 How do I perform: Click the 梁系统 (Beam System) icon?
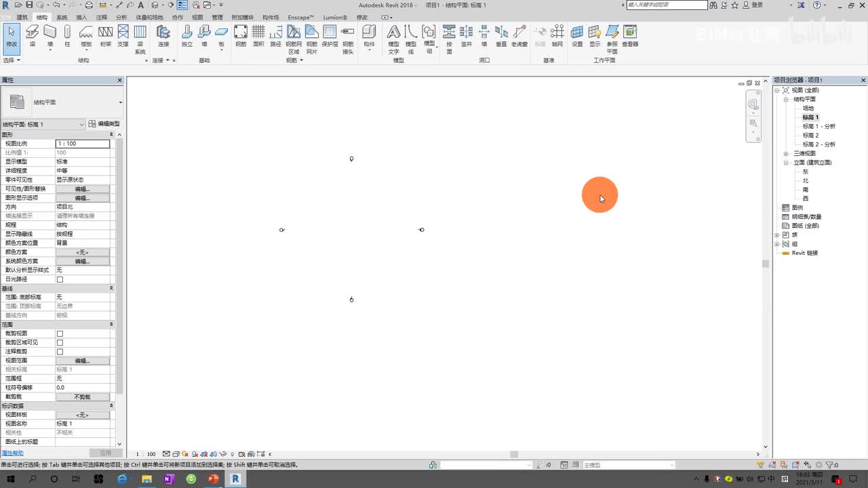[x=140, y=39]
